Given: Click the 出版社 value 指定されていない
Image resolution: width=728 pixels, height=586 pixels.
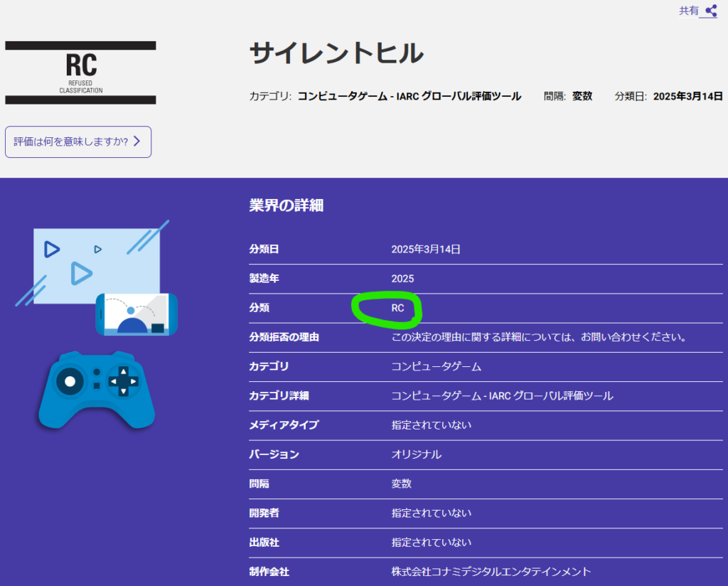Looking at the screenshot, I should pyautogui.click(x=432, y=542).
